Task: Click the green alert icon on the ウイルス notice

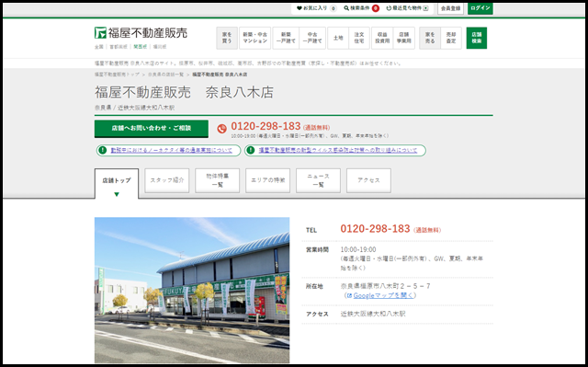Action: [251, 151]
